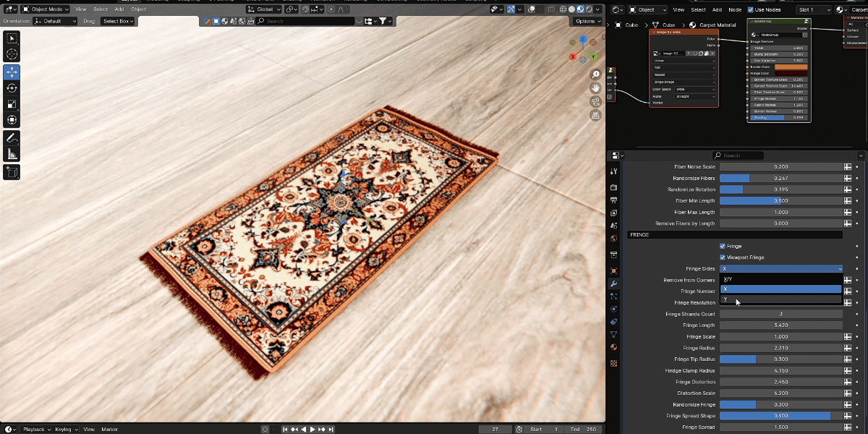868x434 pixels.
Task: Uncheck the Fringe checkbox
Action: [x=723, y=246]
